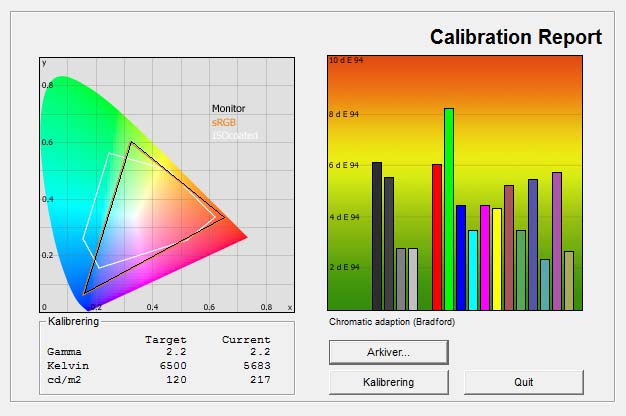Viewport: 626px width, 416px height.
Task: Click the 'Kalibrering' group box title
Action: [x=73, y=321]
